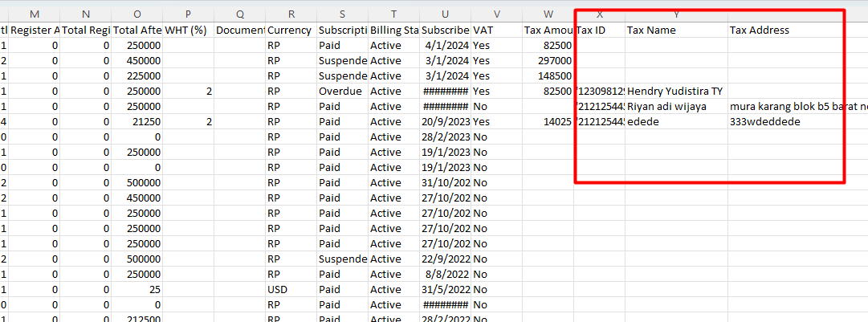Viewport: 868px width, 322px height.
Task: Select column header X
Action: pos(600,14)
